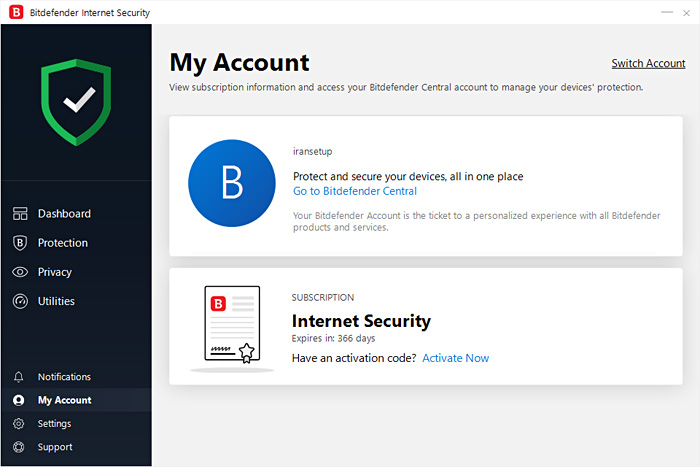Click the Utilities gauge icon
Screen dimensions: 700x467
coord(19,301)
